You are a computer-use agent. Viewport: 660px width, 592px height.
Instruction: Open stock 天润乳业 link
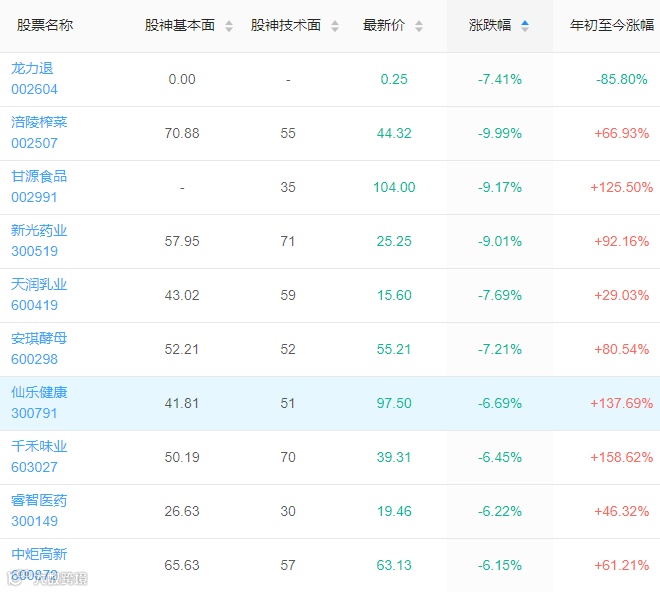39,284
